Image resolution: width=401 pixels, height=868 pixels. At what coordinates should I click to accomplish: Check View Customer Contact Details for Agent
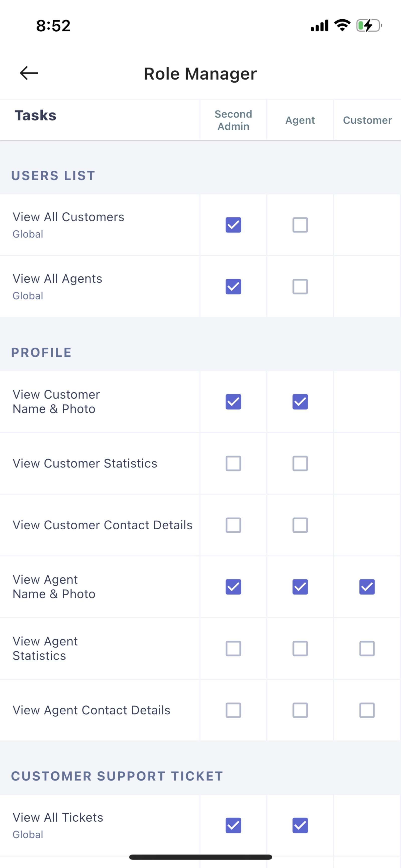click(300, 525)
